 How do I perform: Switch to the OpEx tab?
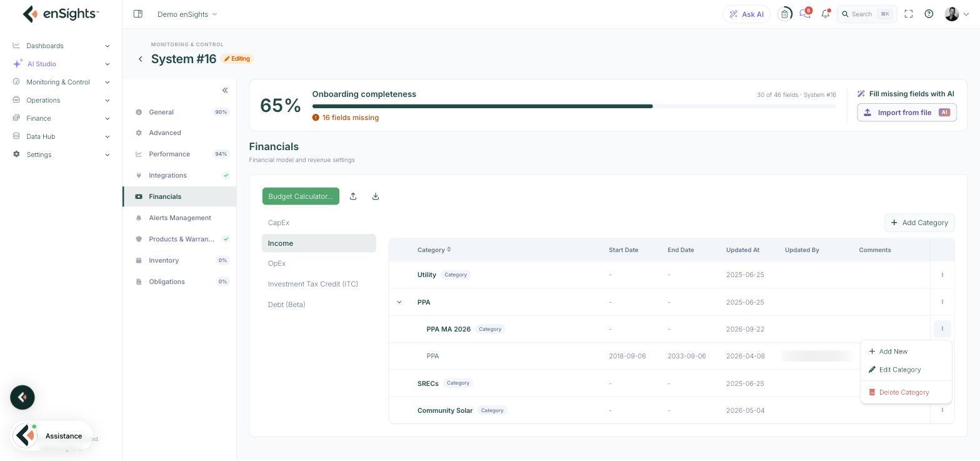pos(319,263)
